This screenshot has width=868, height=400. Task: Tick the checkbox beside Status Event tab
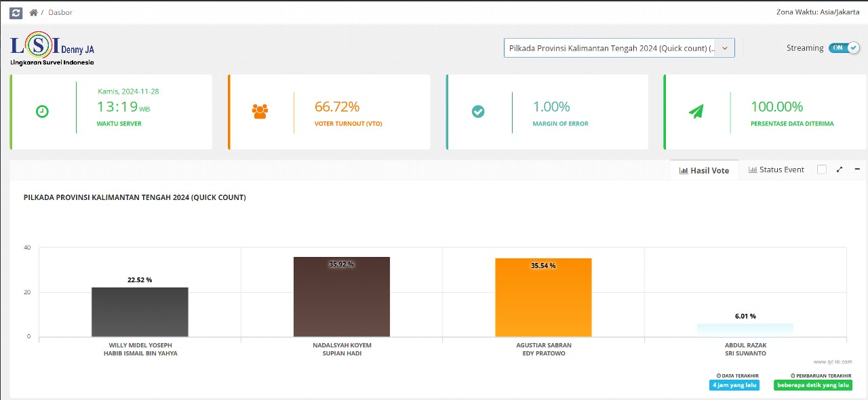pyautogui.click(x=822, y=169)
